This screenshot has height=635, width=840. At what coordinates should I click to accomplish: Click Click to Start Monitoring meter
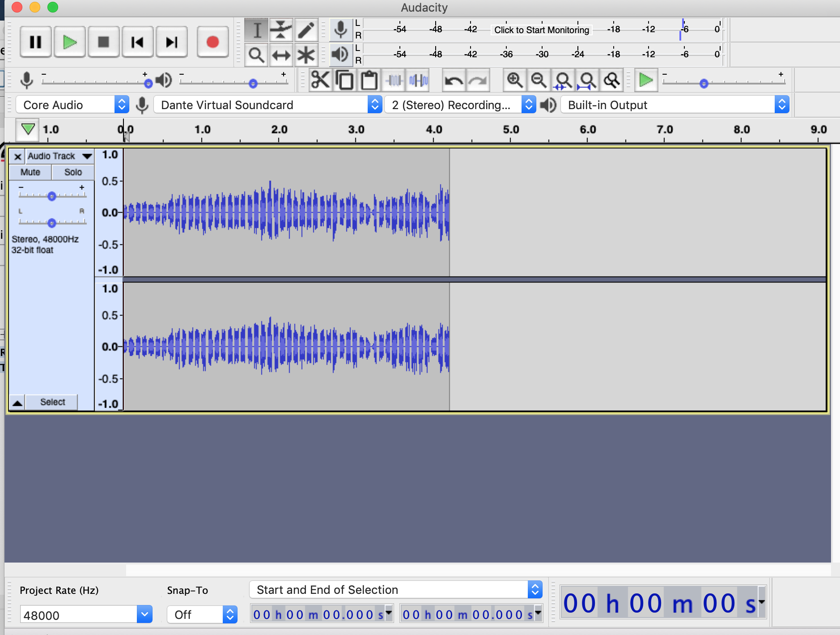[542, 30]
